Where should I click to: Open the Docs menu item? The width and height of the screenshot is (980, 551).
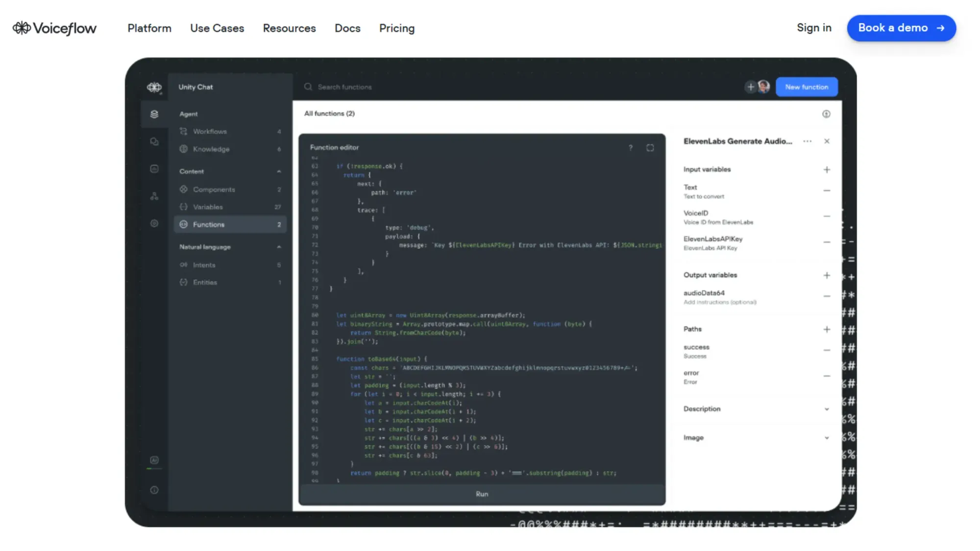tap(347, 28)
